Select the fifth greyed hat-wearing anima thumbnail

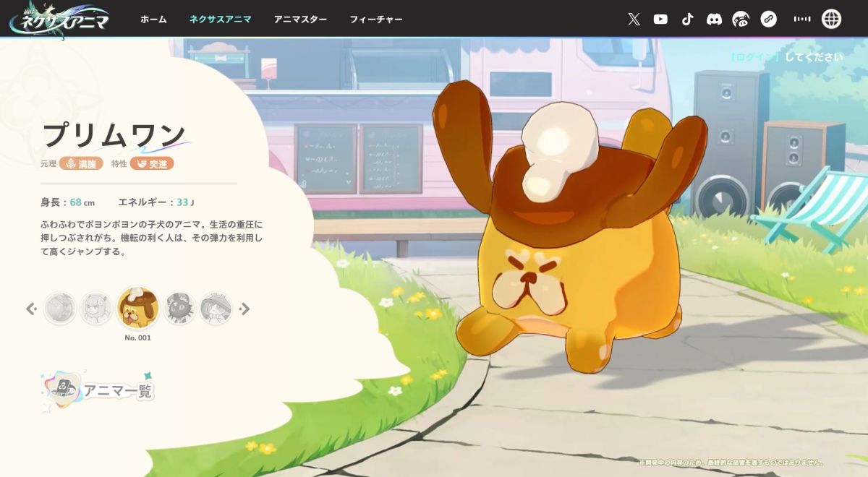(216, 309)
